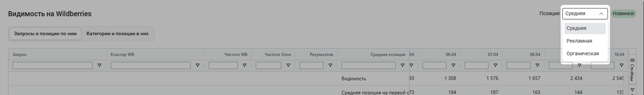
Task: Click the 07.04 date column header
Action: (493, 55)
